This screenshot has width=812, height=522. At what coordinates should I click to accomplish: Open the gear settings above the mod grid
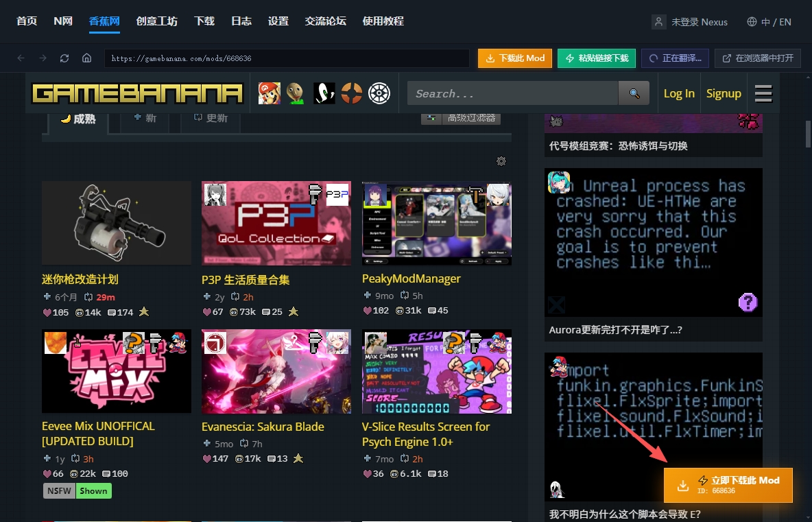(x=501, y=161)
